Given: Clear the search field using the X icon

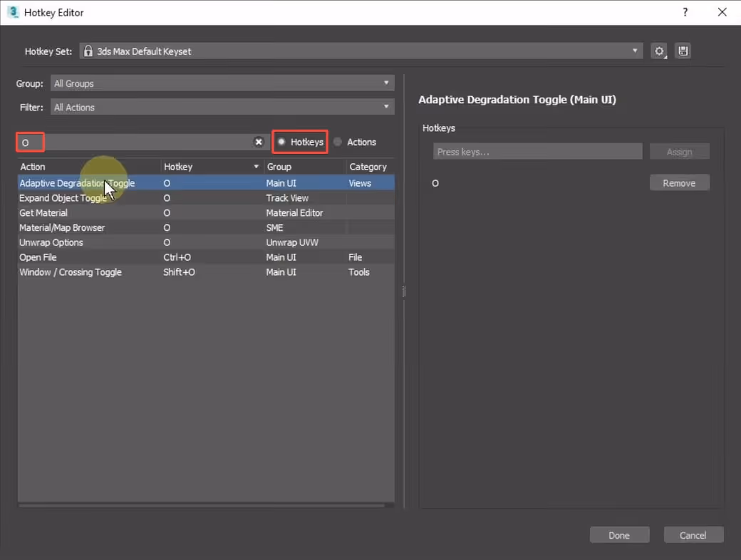Looking at the screenshot, I should pyautogui.click(x=258, y=142).
